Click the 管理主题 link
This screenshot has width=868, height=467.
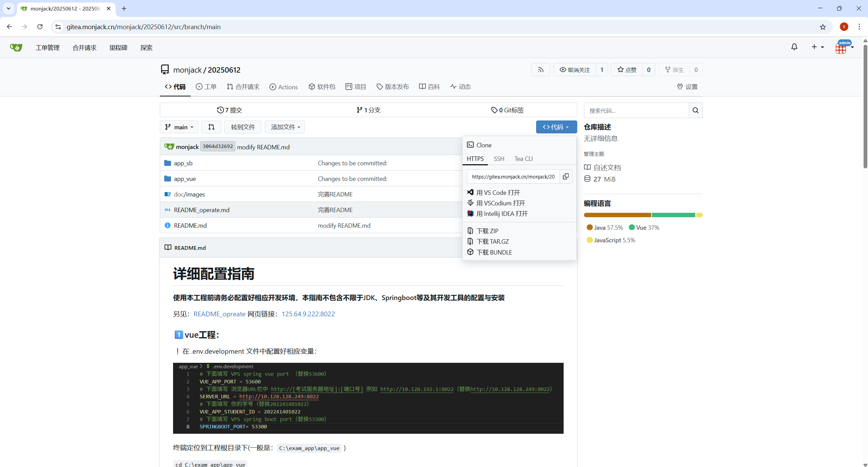pos(594,154)
